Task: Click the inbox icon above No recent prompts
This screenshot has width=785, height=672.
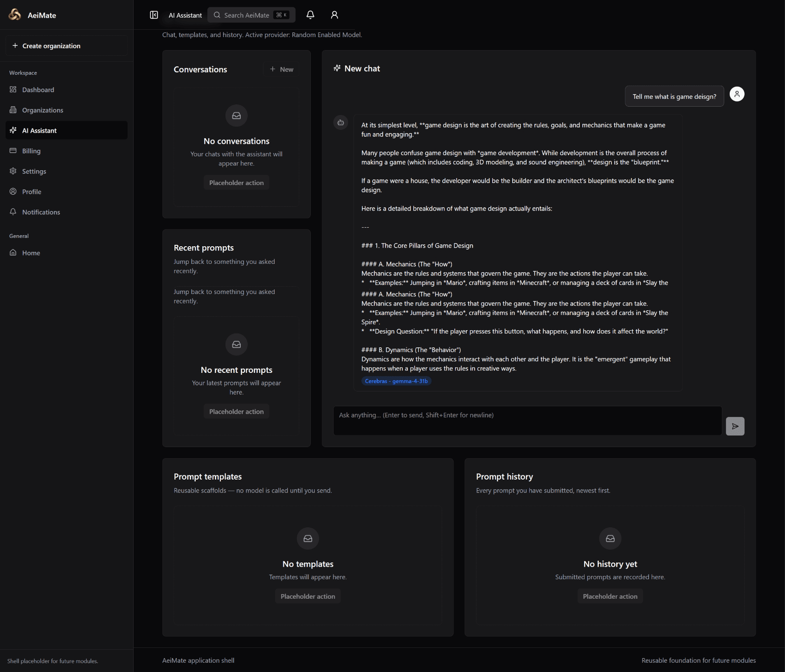Action: tap(237, 345)
